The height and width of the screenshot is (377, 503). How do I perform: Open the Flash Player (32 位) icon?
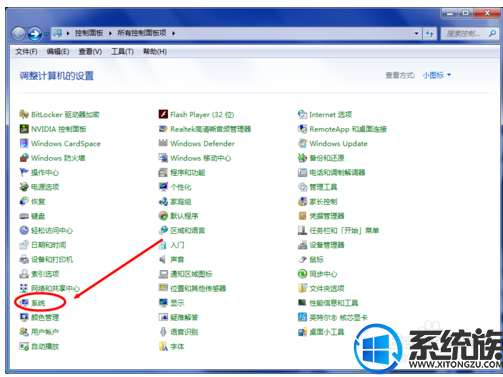tap(163, 114)
